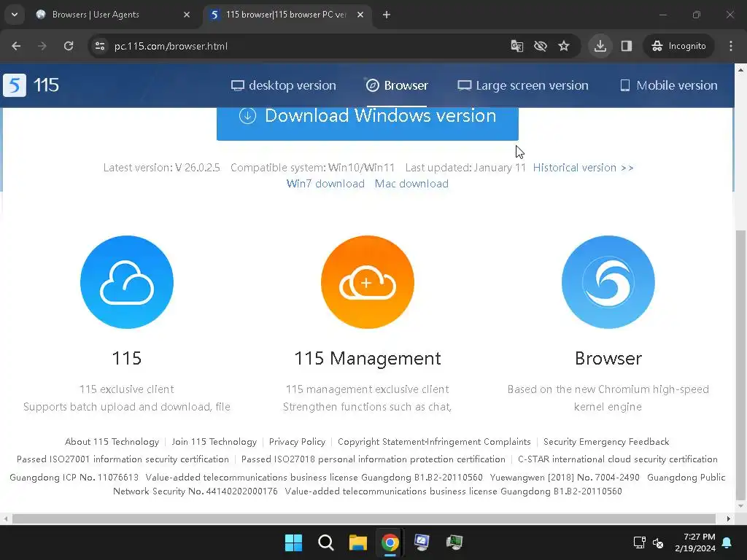Image resolution: width=747 pixels, height=560 pixels.
Task: Click Latest version V 26.0.2.5 text
Action: pos(161,168)
